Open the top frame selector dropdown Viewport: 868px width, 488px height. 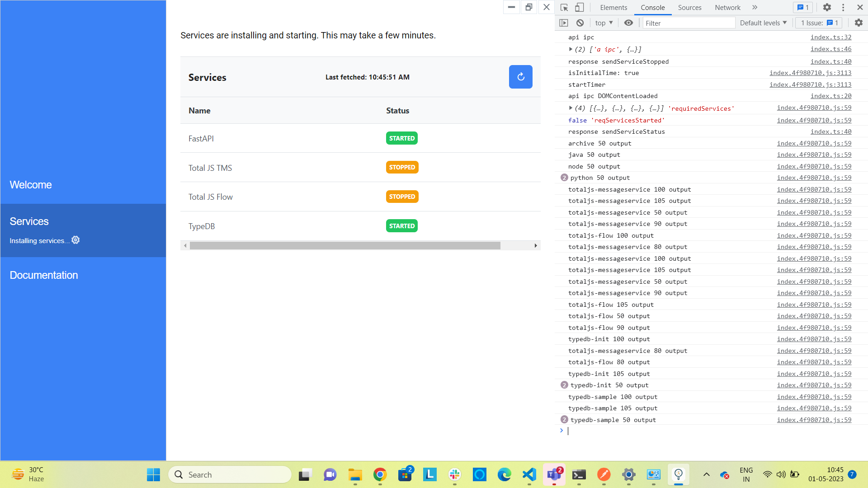coord(603,23)
